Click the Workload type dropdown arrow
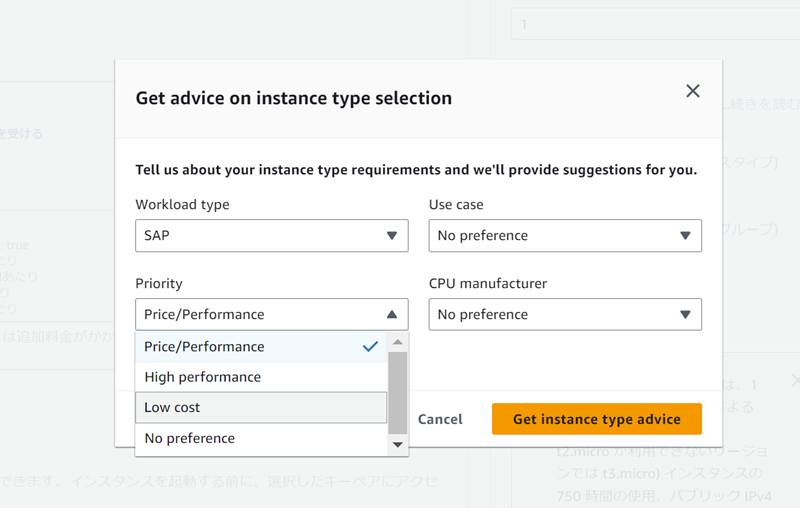Screen dimensions: 800x508 coord(391,236)
